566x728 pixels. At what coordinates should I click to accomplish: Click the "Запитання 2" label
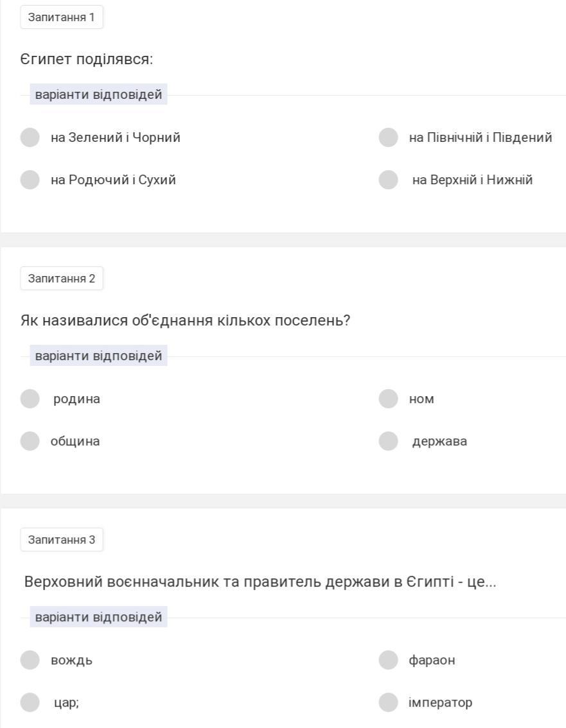coord(61,279)
